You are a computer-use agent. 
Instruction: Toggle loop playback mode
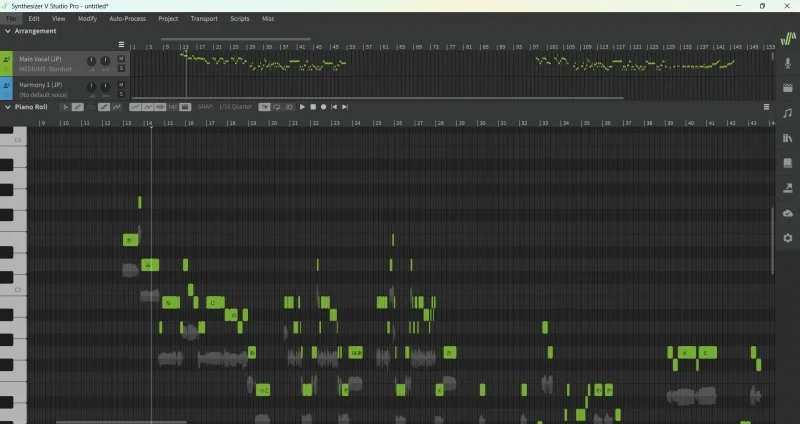[x=277, y=107]
